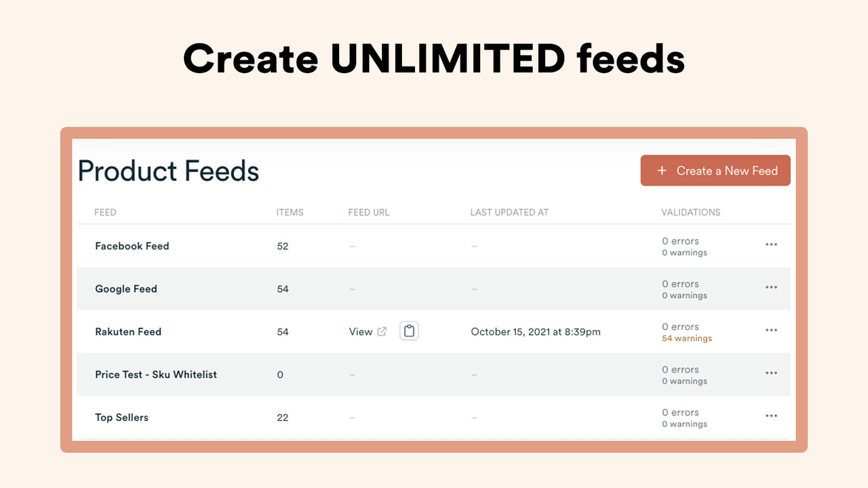This screenshot has width=868, height=488.
Task: Copy the Rakuten Feed URL using clipboard icon
Action: (408, 331)
